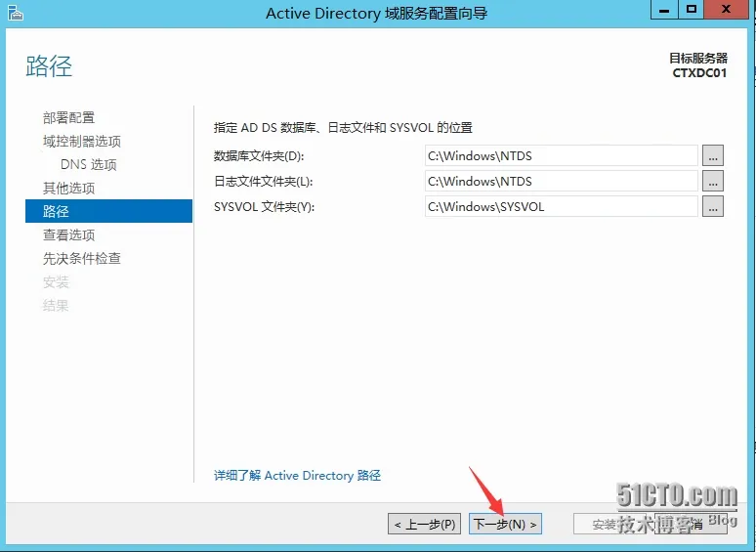Edit the database folder path field
Screen dimensions: 756x552
562,155
